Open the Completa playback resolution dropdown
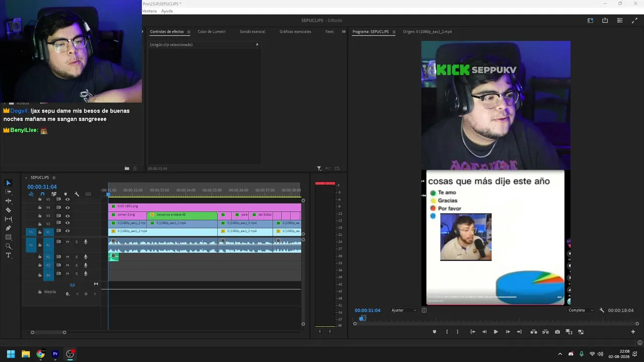Screen dimensions: 644x362 pyautogui.click(x=581, y=310)
